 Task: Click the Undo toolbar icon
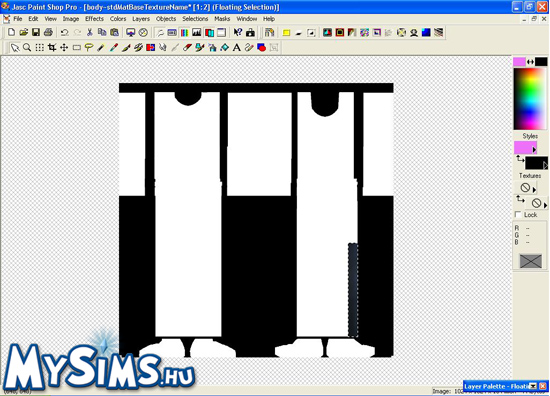click(x=65, y=33)
